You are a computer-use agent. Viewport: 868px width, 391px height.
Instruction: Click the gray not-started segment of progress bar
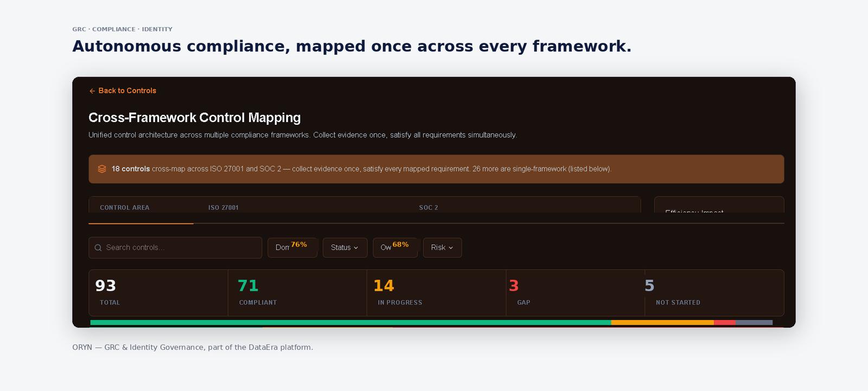click(754, 323)
